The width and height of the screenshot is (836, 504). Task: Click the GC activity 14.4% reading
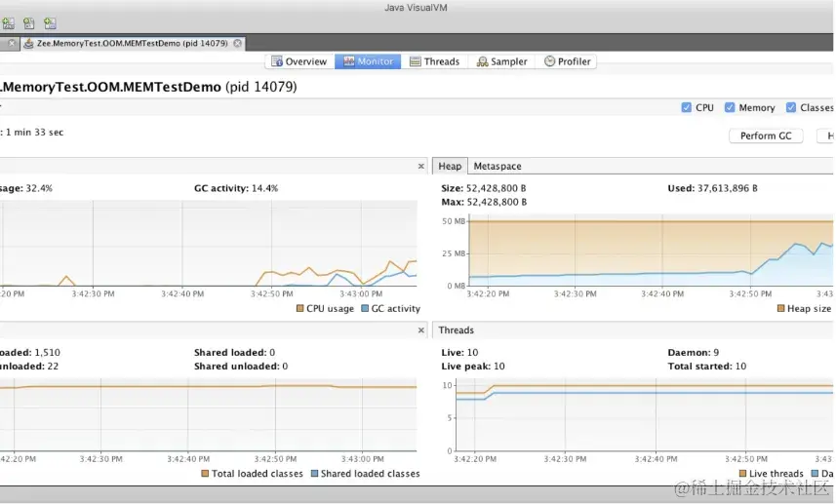236,188
